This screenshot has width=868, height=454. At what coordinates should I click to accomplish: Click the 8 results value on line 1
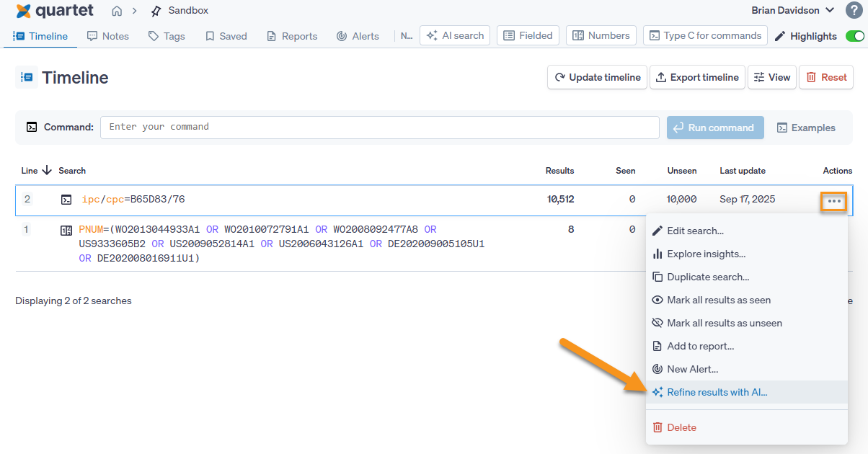[x=571, y=230]
